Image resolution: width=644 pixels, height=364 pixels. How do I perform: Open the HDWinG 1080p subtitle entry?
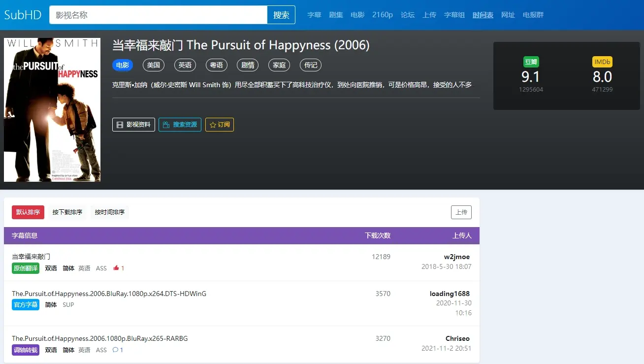click(x=109, y=293)
